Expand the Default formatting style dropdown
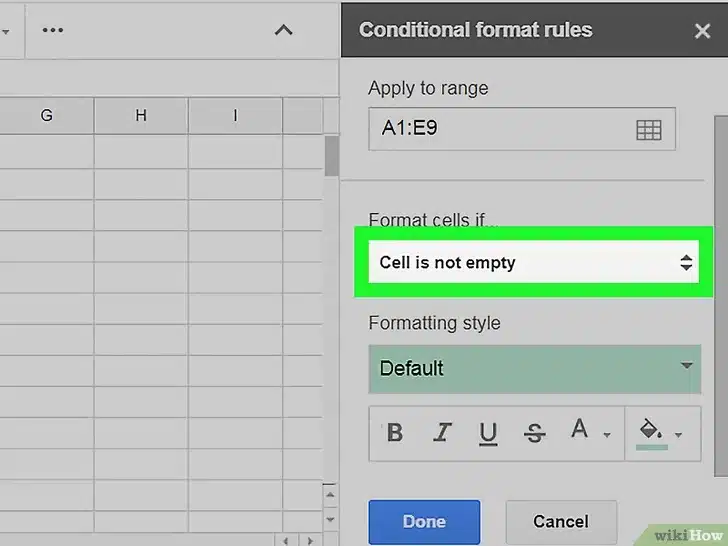 (x=534, y=368)
